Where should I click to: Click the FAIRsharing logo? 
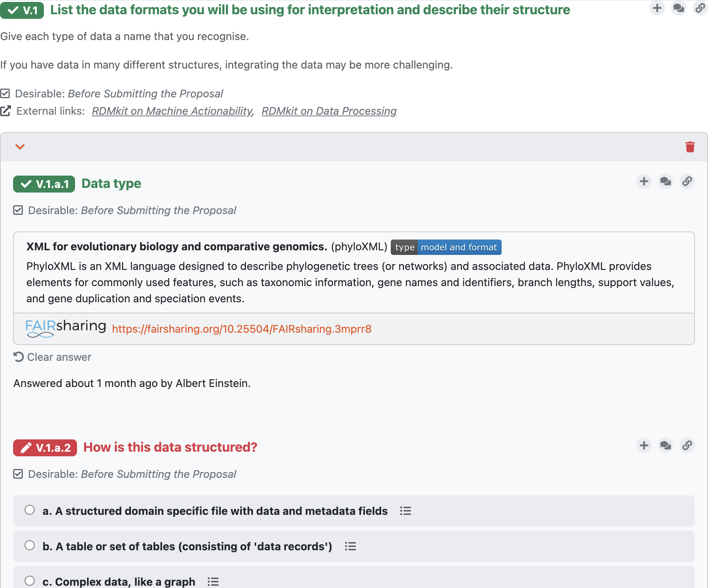[x=66, y=328]
